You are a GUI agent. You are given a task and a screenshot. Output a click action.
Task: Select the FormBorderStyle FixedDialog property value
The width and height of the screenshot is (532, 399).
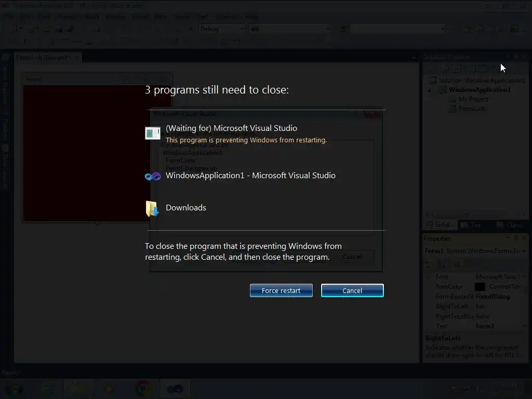[x=493, y=297]
